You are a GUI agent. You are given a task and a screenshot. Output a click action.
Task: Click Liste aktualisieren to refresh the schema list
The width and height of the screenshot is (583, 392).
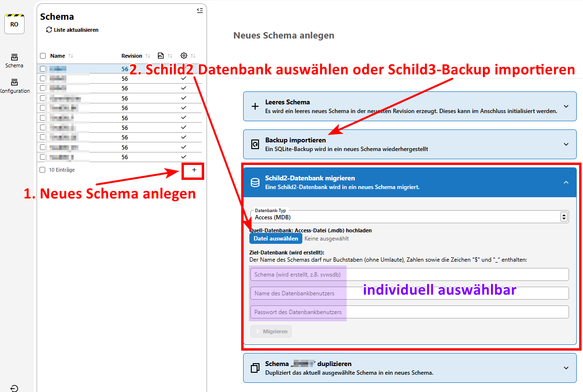[71, 30]
